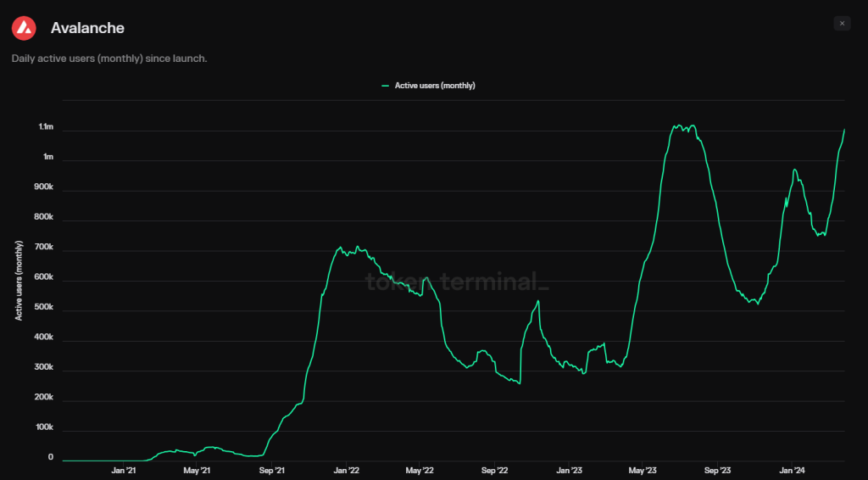Viewport: 868px width, 480px height.
Task: Click the subtitle 'Daily active users (monthly) since launch'
Action: click(109, 59)
